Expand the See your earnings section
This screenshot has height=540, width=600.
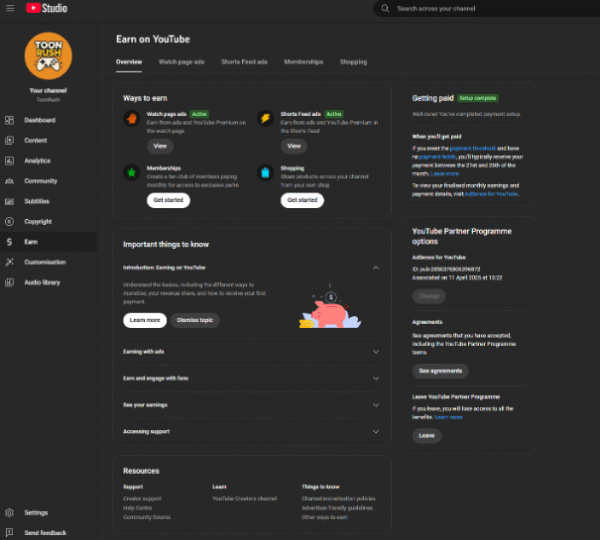pos(376,405)
